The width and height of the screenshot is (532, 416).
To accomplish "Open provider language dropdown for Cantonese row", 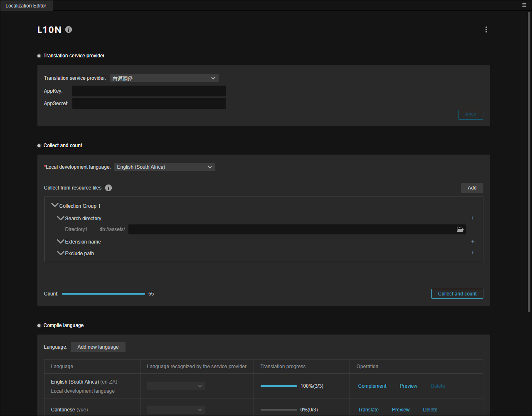I will pos(176,410).
